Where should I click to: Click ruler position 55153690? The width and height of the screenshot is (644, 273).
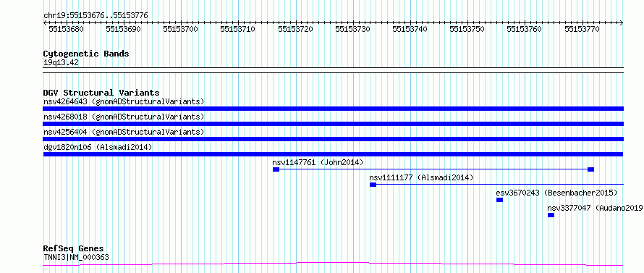tap(124, 29)
